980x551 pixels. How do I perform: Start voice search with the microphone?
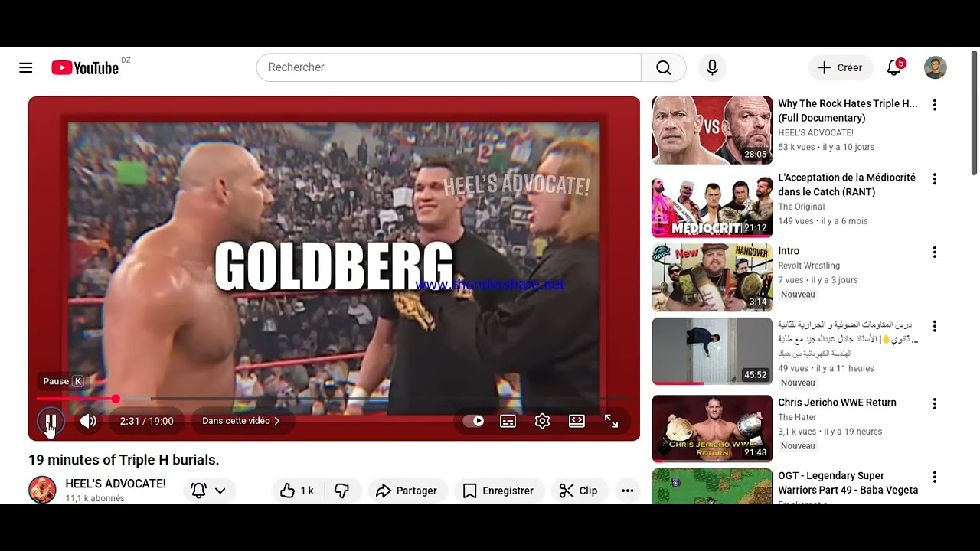coord(712,67)
